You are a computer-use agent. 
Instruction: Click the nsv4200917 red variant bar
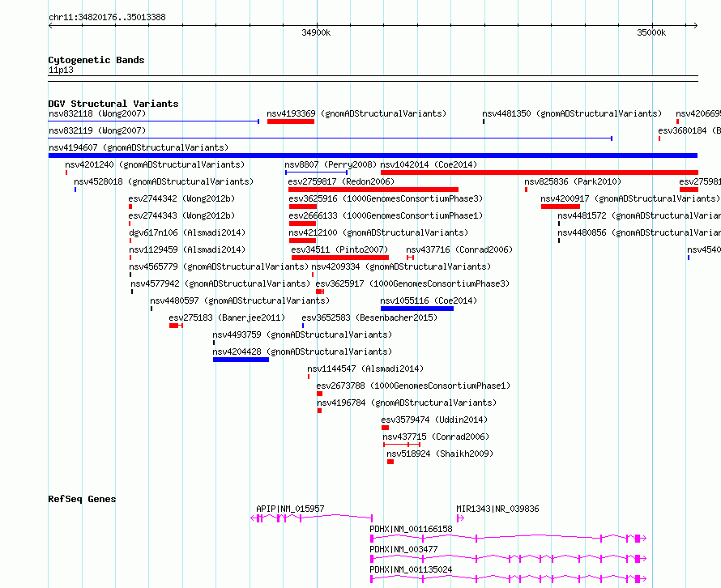(x=561, y=207)
